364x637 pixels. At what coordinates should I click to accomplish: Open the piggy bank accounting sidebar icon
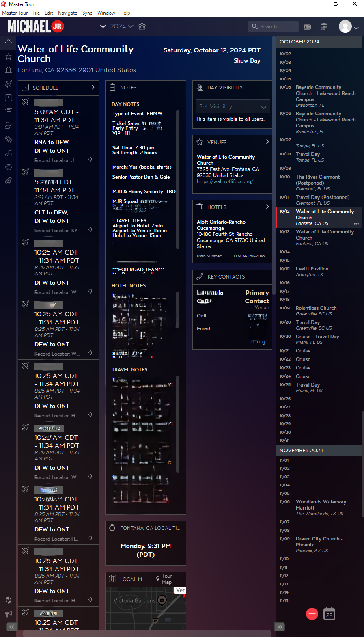coord(8,167)
